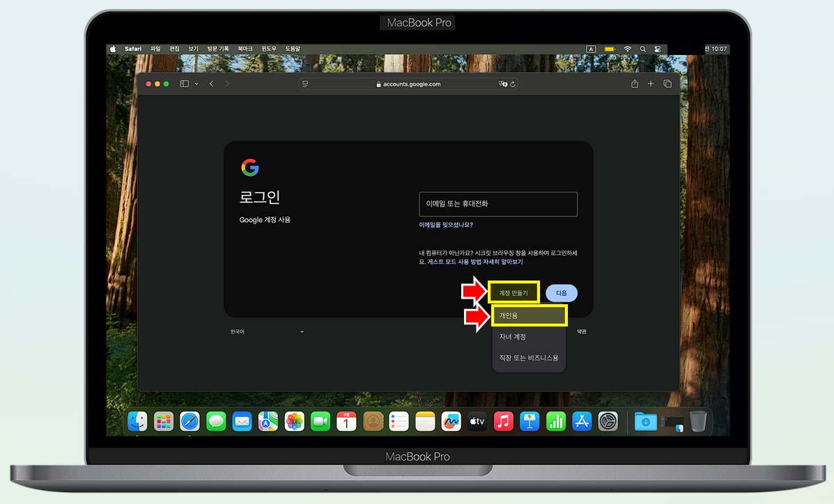Viewport: 834px width, 504px height.
Task: Open FaceTime from the Dock
Action: [321, 422]
